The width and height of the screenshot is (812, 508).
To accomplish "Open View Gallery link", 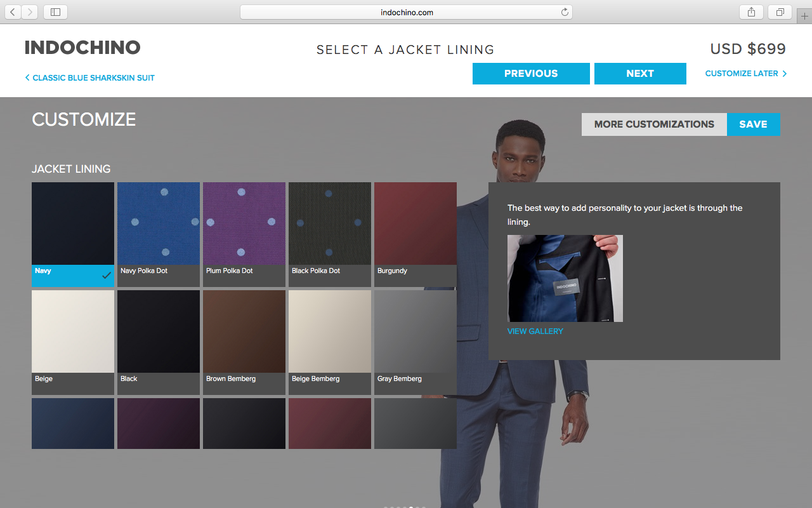I will [535, 331].
